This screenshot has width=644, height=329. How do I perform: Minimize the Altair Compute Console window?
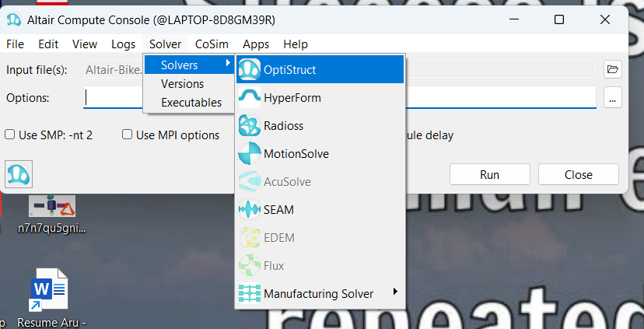coord(513,19)
